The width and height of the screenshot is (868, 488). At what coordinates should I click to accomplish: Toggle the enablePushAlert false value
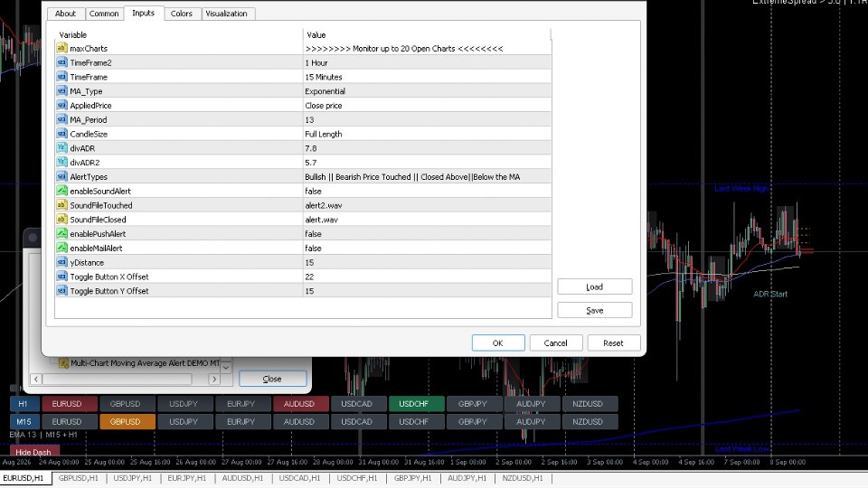(x=427, y=234)
